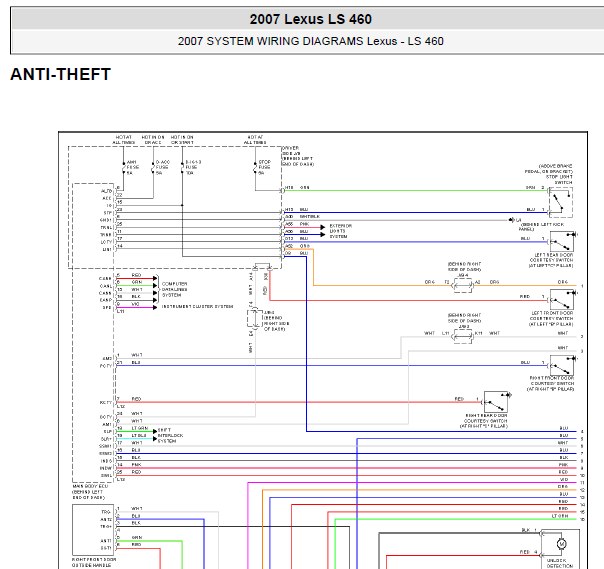Click the arrowhead on the RED CANH dataline wire
The width and height of the screenshot is (604, 569).
pyautogui.click(x=155, y=278)
